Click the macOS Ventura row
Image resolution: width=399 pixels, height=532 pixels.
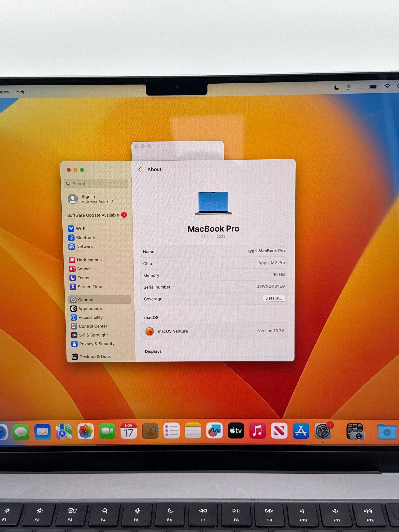(x=215, y=331)
